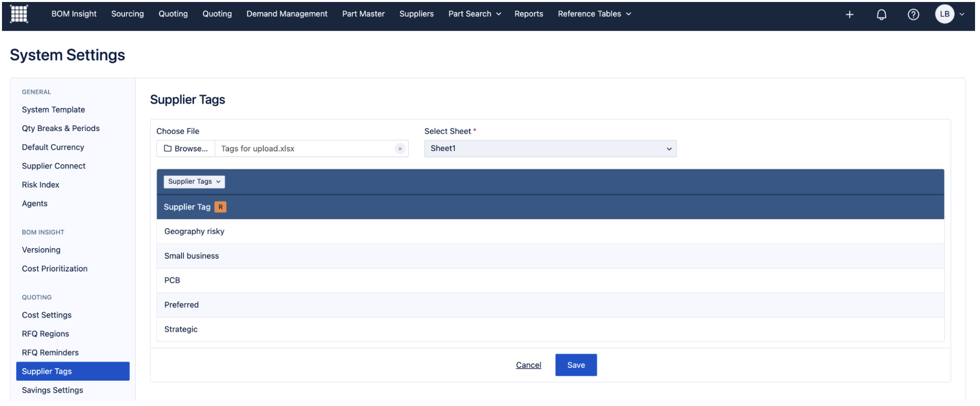Open the notifications bell
This screenshot has height=406, width=980.
click(x=881, y=14)
